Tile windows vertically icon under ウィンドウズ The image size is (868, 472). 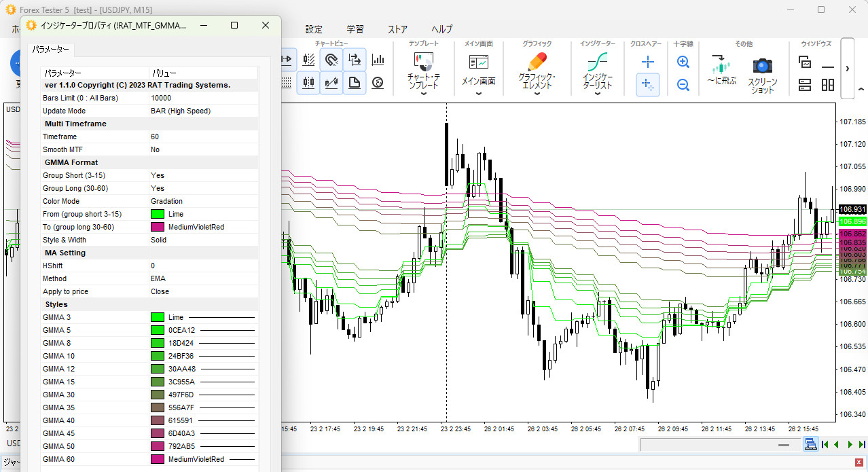point(828,85)
